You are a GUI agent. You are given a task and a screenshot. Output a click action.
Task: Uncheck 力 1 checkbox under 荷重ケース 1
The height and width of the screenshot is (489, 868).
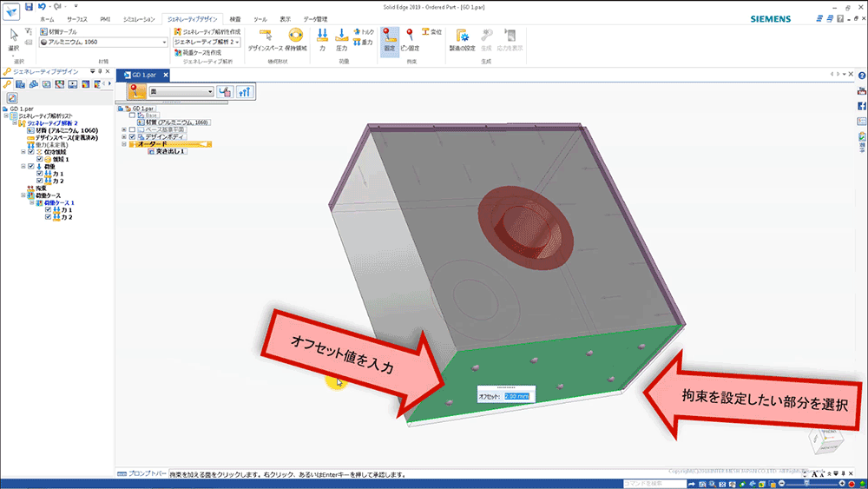(48, 210)
